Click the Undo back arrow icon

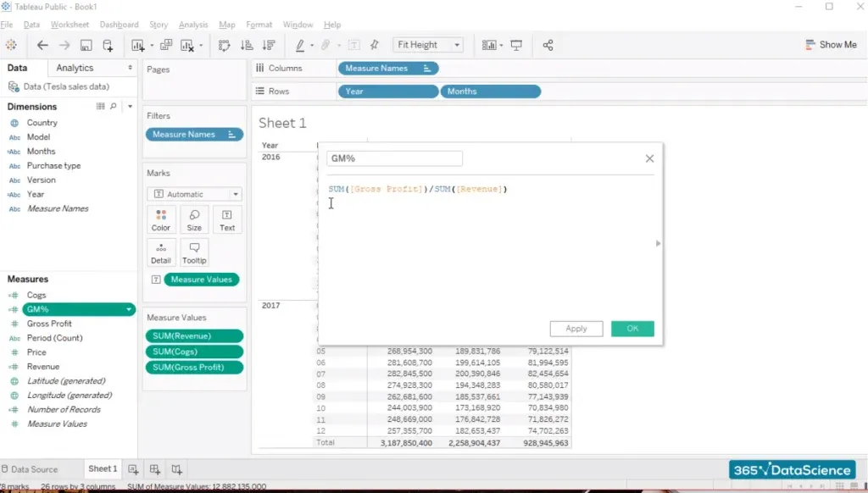[x=42, y=45]
